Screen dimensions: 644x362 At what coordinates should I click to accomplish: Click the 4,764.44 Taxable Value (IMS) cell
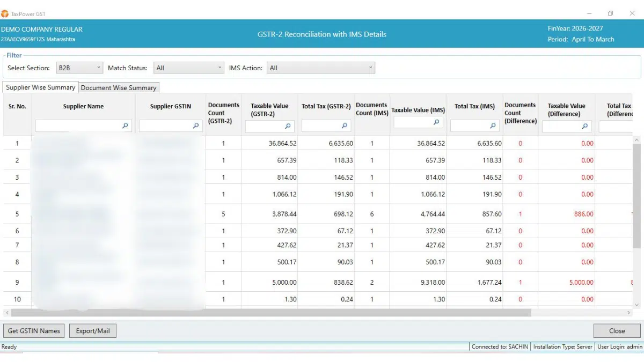(433, 214)
